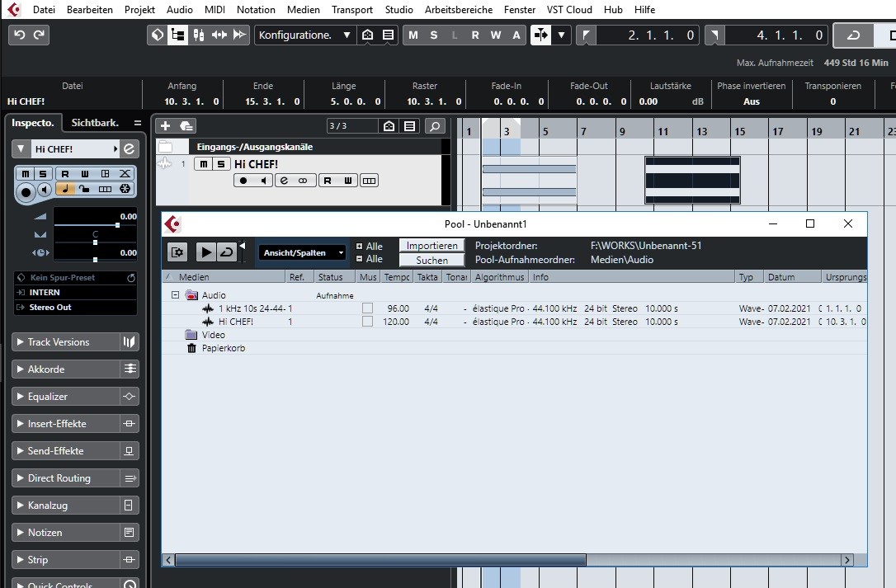The width and height of the screenshot is (896, 588).
Task: Mute Hi CHEF! track in track list
Action: coord(204,164)
